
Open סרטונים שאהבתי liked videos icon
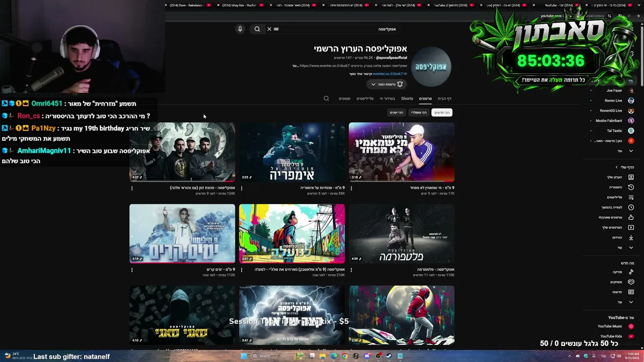pos(631,218)
